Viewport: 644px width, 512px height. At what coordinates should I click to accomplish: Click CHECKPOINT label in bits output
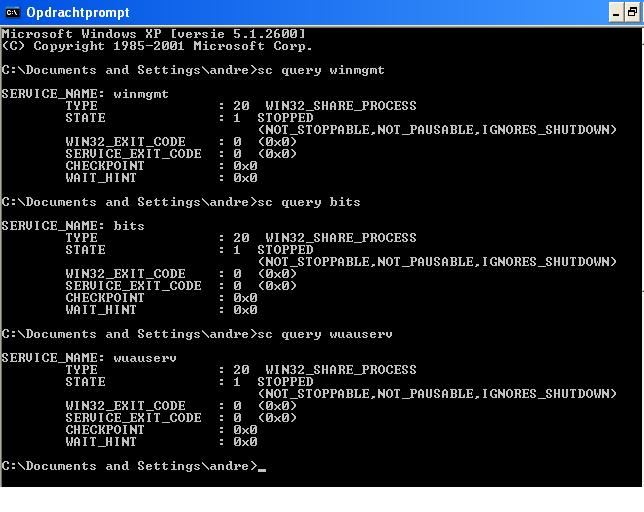[105, 298]
